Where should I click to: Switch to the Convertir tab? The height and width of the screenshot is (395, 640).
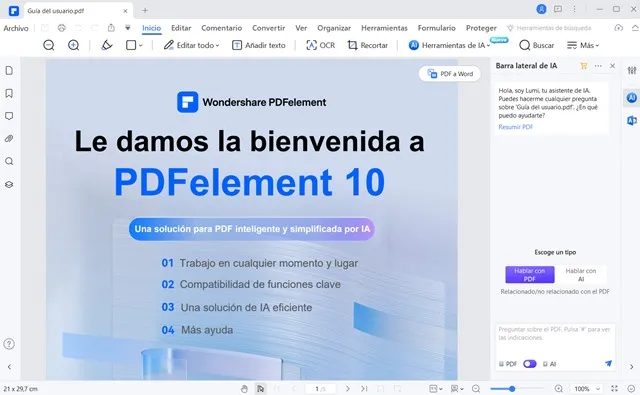(269, 28)
